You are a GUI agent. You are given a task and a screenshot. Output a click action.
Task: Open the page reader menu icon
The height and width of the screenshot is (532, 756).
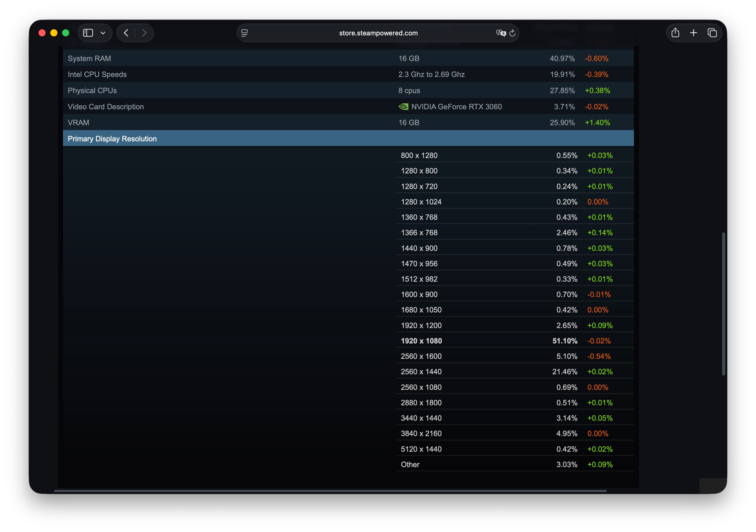click(244, 33)
